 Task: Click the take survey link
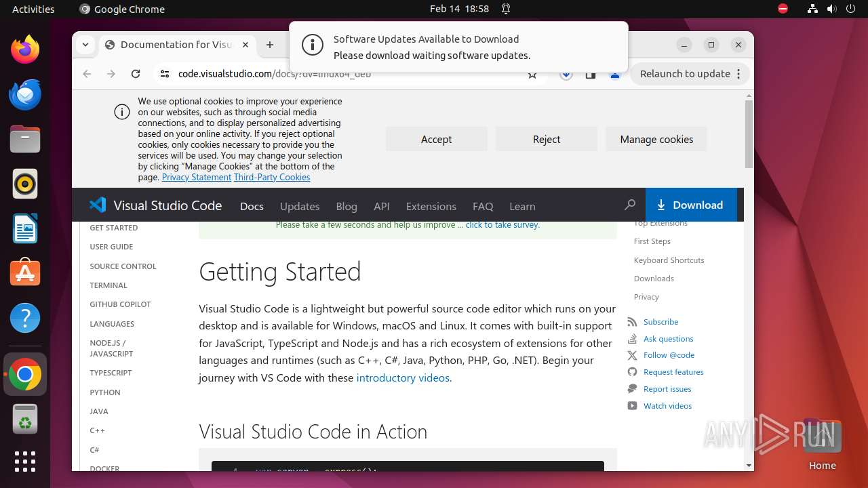[x=502, y=224]
